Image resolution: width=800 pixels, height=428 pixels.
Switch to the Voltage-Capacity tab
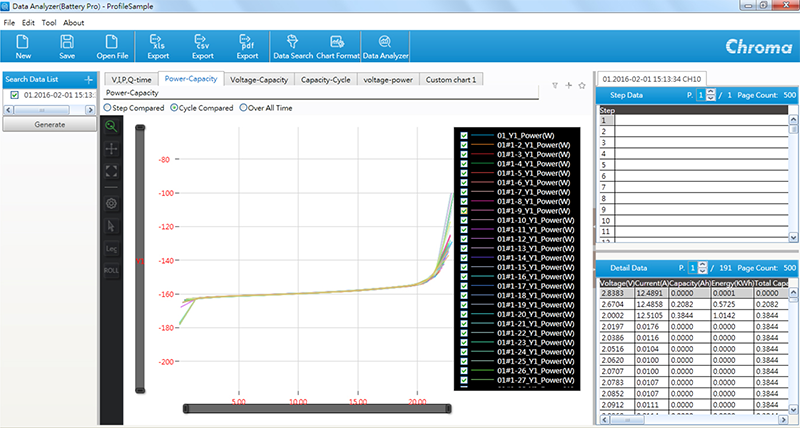[x=259, y=79]
